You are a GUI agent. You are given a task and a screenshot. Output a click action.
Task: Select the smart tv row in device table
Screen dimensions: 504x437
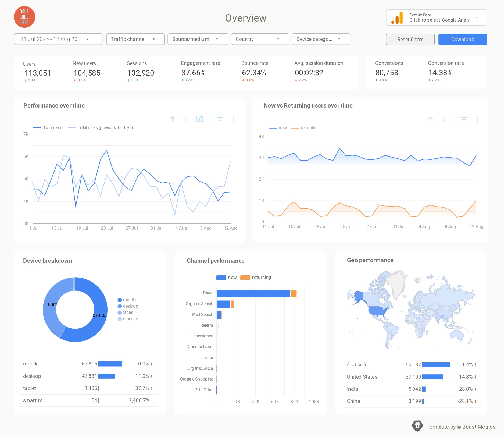click(x=89, y=400)
